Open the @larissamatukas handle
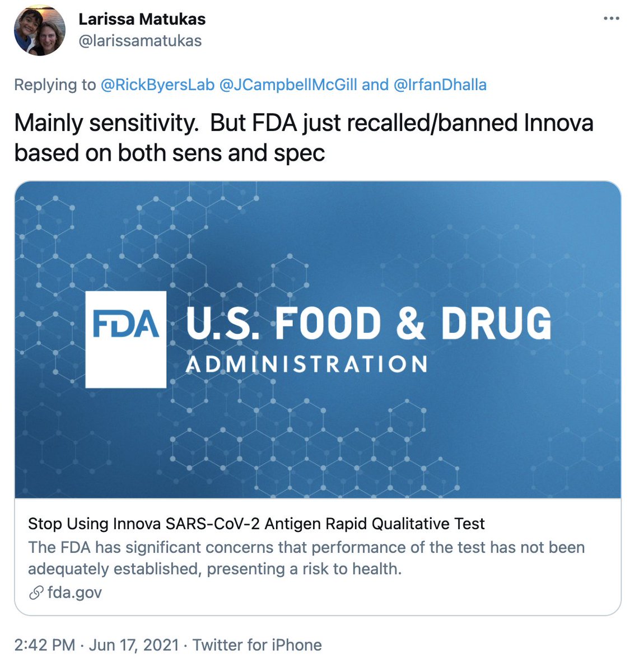639x672 pixels. (140, 41)
